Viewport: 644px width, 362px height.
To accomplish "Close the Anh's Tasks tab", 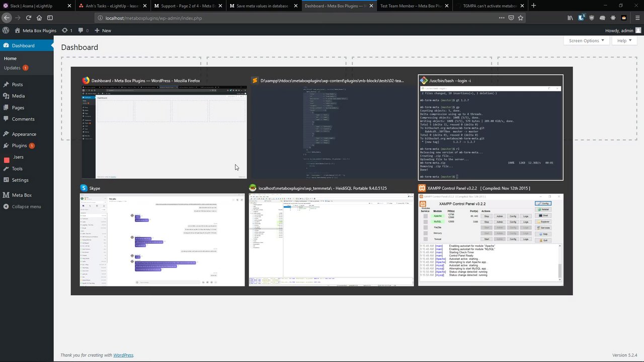I will (x=145, y=6).
